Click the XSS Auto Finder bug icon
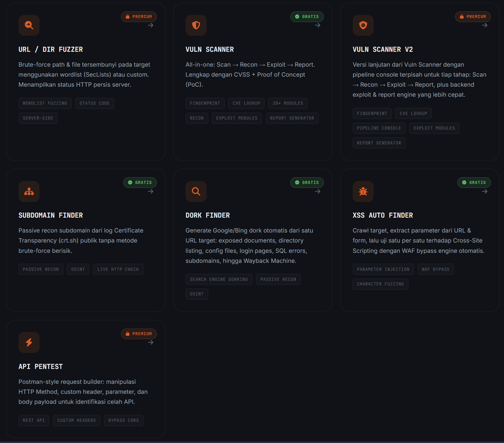The width and height of the screenshot is (504, 443). coord(363,191)
